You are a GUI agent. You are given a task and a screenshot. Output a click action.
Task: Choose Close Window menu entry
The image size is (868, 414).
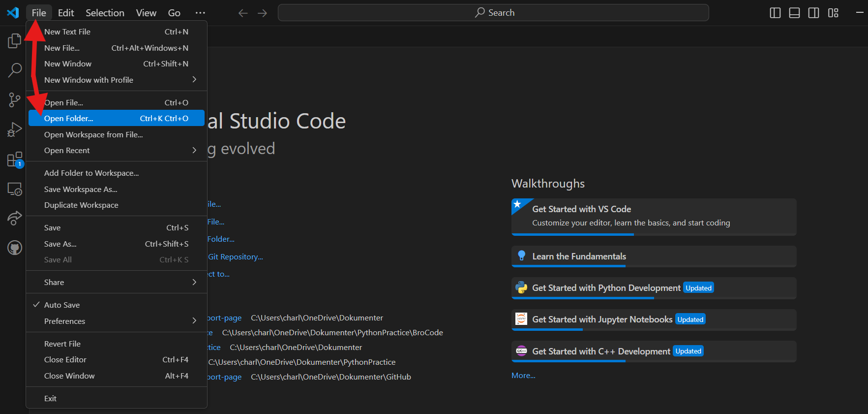click(117, 376)
